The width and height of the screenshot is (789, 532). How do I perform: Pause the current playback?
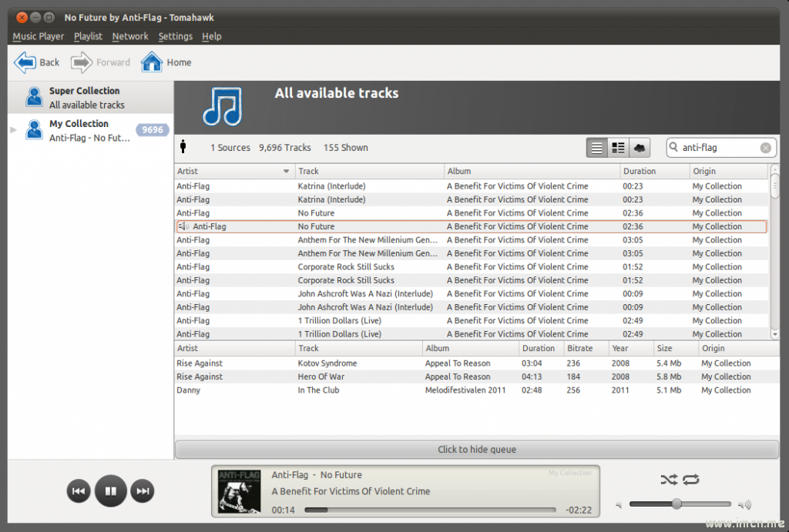[x=111, y=490]
